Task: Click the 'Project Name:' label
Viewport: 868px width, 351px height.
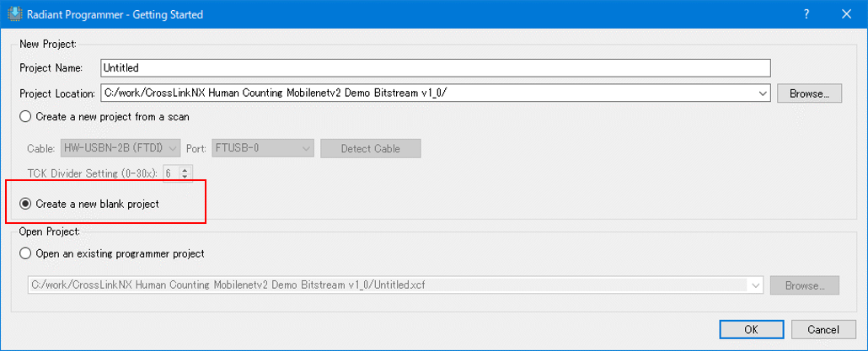Action: coord(51,68)
